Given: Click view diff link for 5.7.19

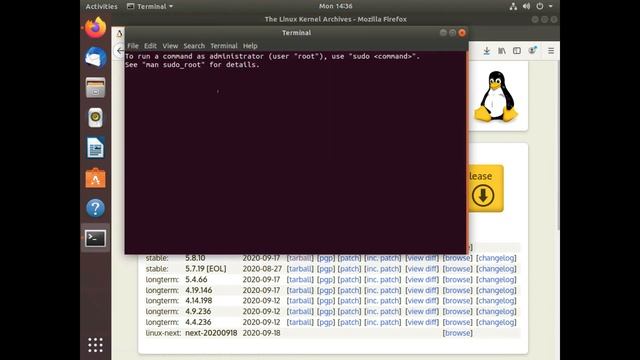Looking at the screenshot, I should [422, 269].
